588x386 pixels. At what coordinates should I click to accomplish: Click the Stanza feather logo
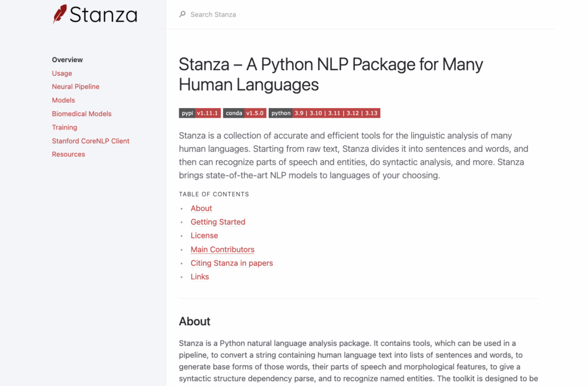60,14
